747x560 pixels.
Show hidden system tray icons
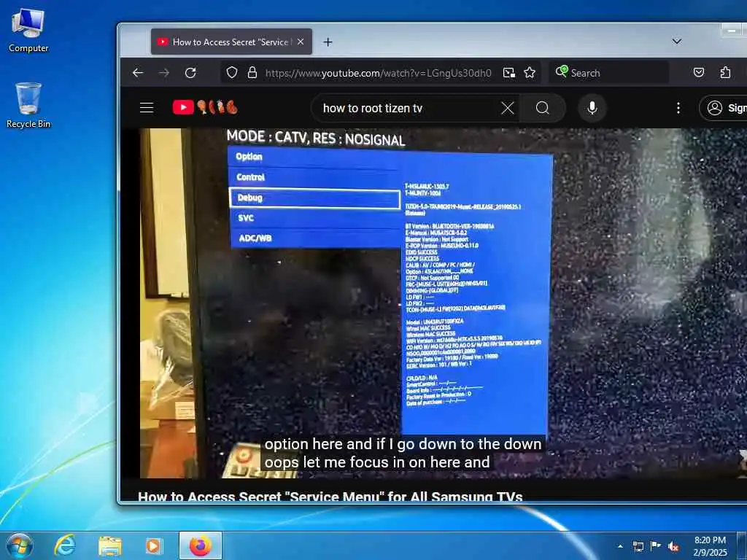click(x=620, y=546)
